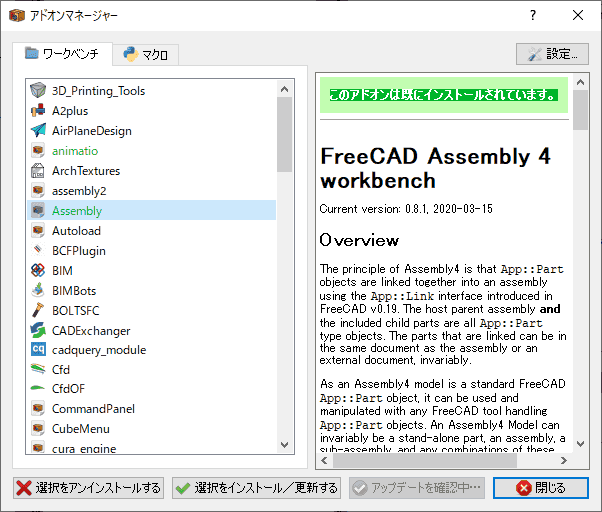602x512 pixels.
Task: Select BCFPlugin in the list
Action: click(x=152, y=250)
